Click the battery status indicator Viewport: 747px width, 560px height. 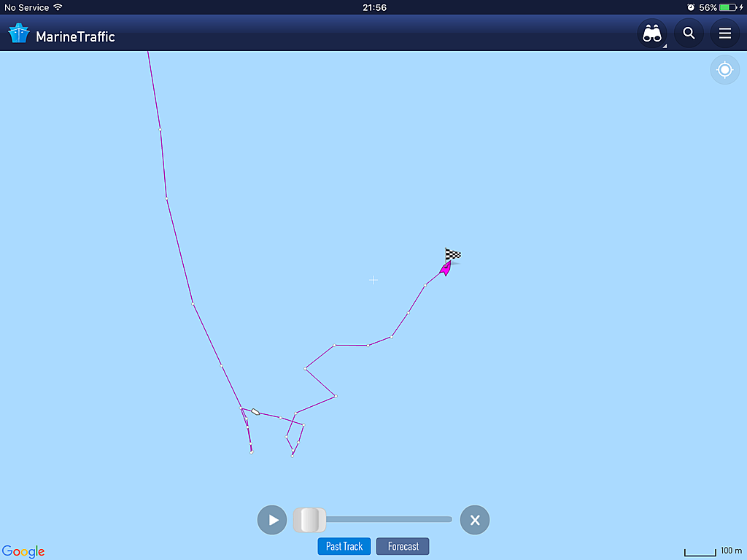(729, 7)
